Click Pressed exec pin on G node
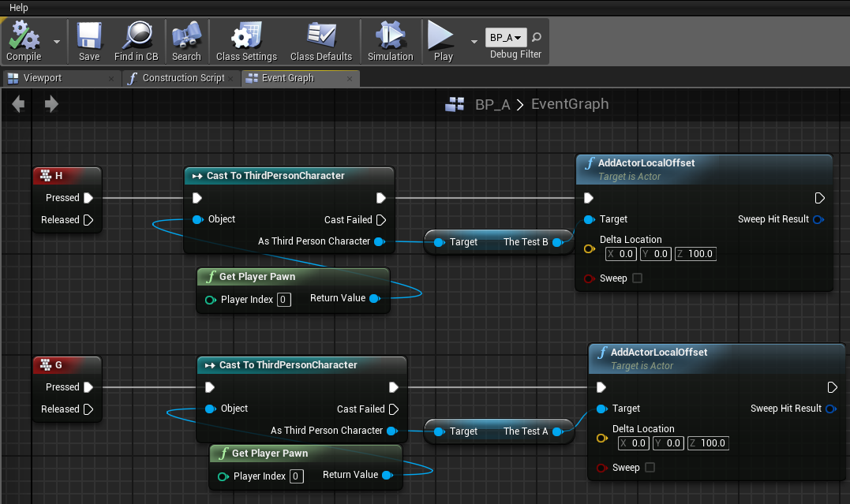The image size is (850, 504). (x=88, y=387)
